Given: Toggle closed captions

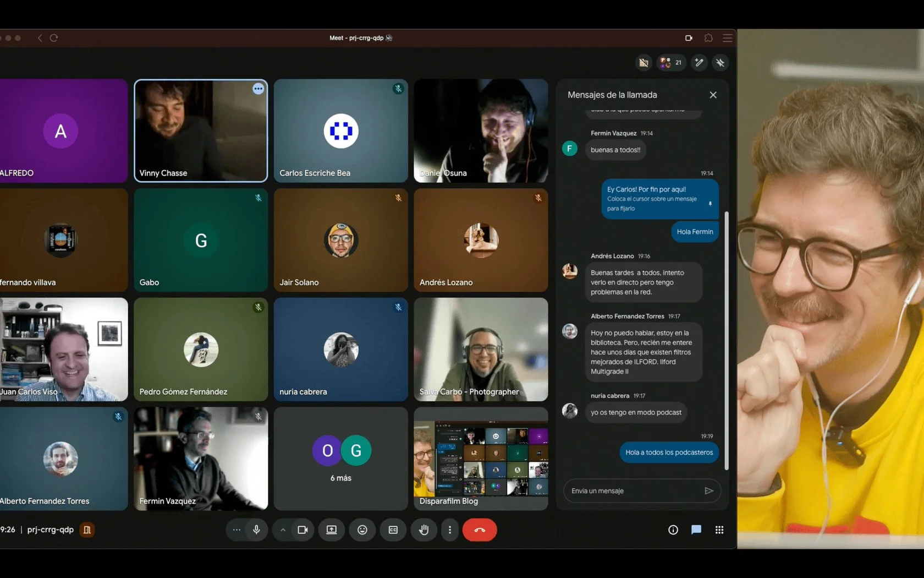Looking at the screenshot, I should tap(393, 530).
